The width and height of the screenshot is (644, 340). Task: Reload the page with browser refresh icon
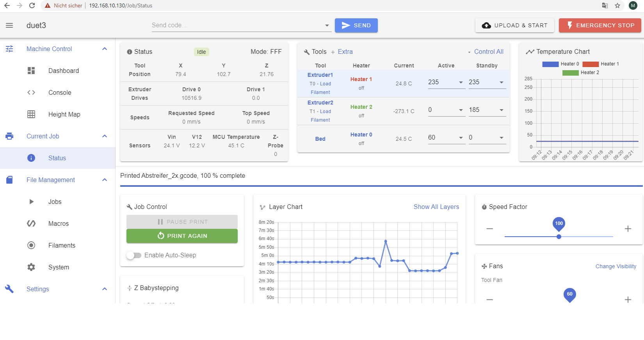[x=32, y=5]
